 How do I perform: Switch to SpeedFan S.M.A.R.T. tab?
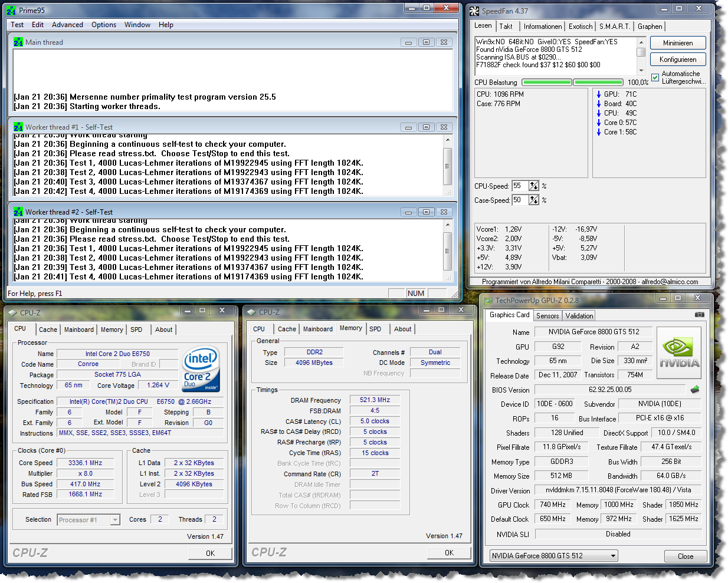(615, 27)
